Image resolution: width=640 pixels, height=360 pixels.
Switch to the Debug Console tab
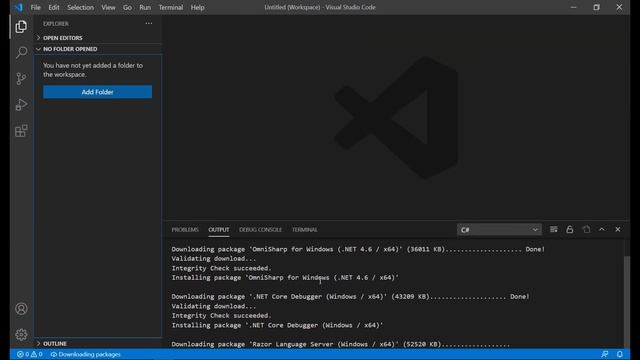point(260,230)
